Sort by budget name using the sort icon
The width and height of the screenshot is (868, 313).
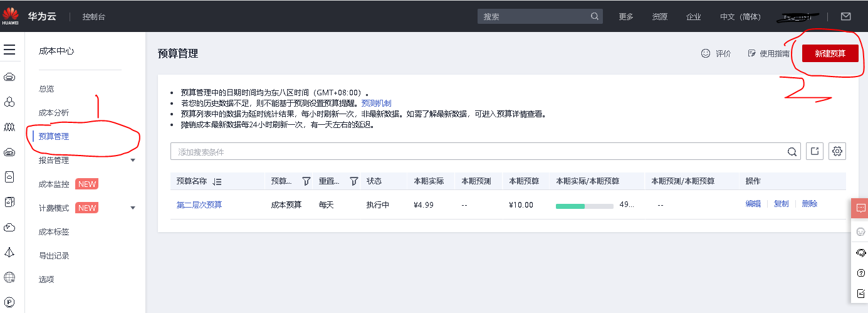click(217, 181)
